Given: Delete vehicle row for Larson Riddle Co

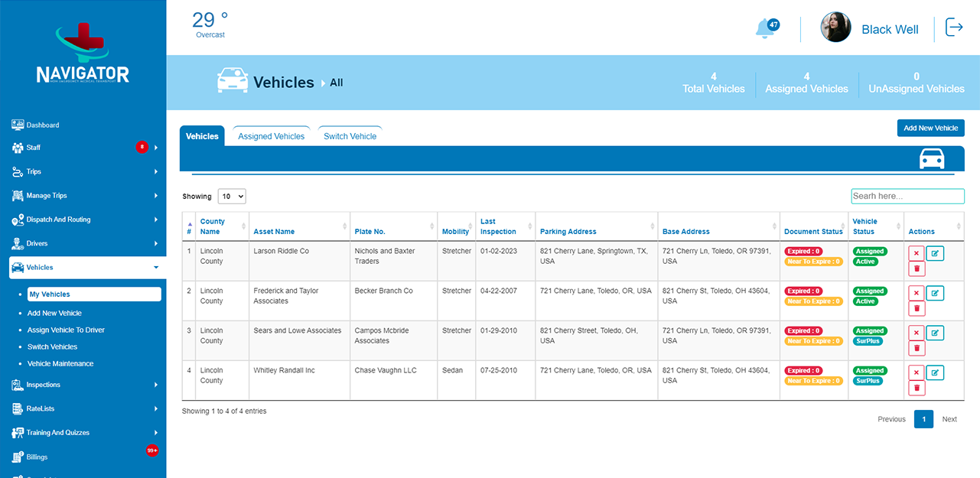Looking at the screenshot, I should tap(917, 268).
